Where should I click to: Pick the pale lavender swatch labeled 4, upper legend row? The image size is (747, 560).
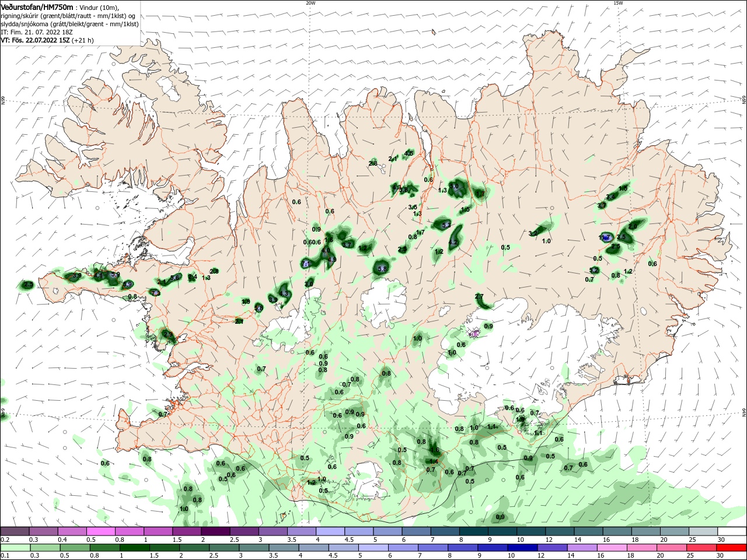tap(330, 531)
